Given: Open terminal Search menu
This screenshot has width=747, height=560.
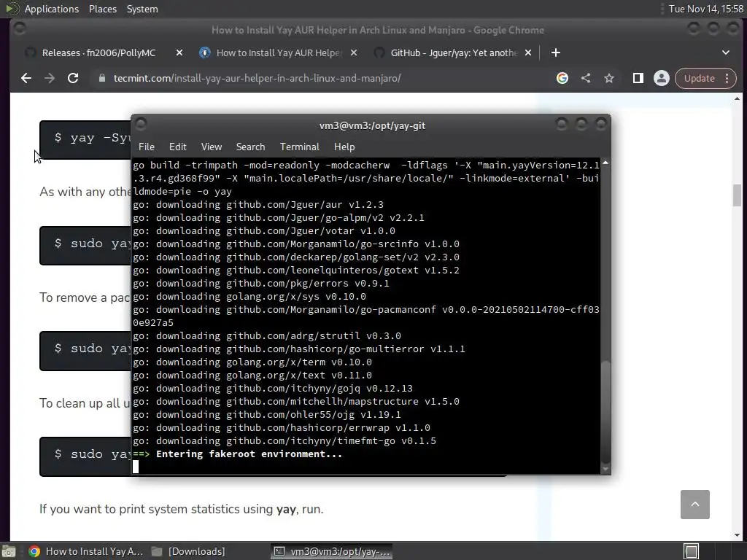Looking at the screenshot, I should [x=250, y=147].
